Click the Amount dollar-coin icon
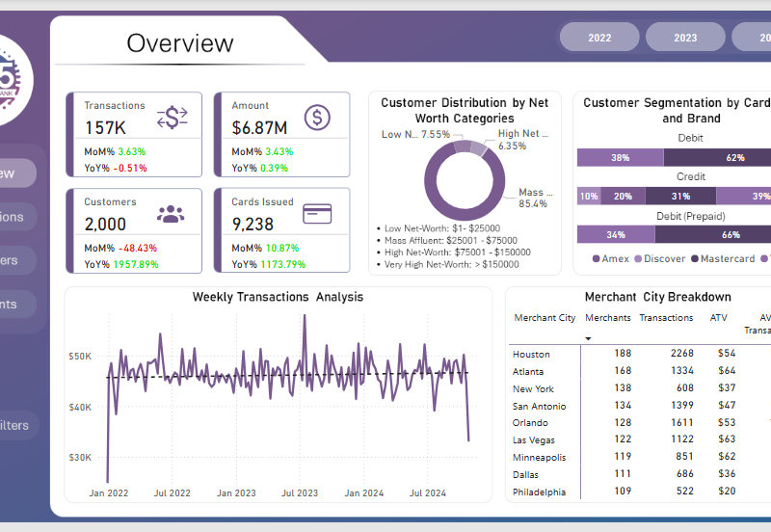The image size is (771, 532). pyautogui.click(x=318, y=118)
